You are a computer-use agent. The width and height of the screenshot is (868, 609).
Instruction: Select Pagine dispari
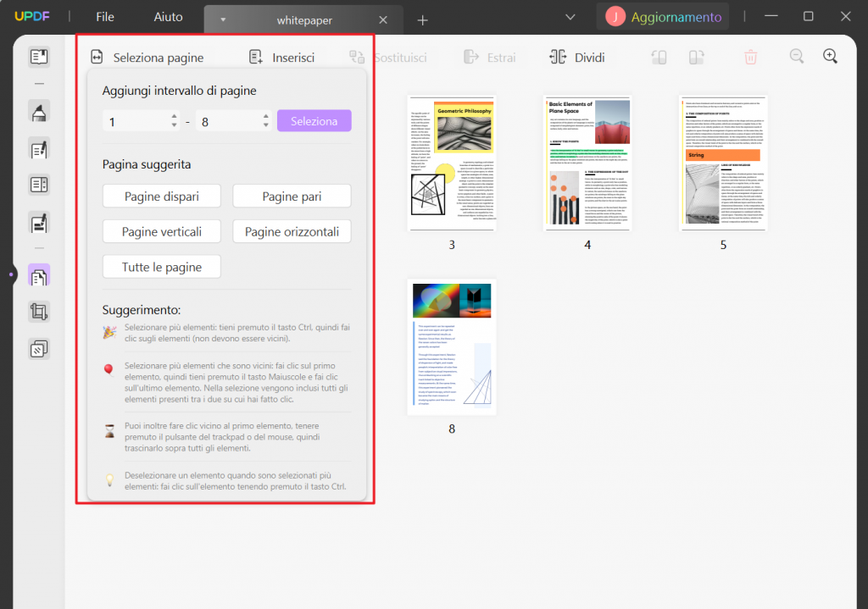pos(161,196)
